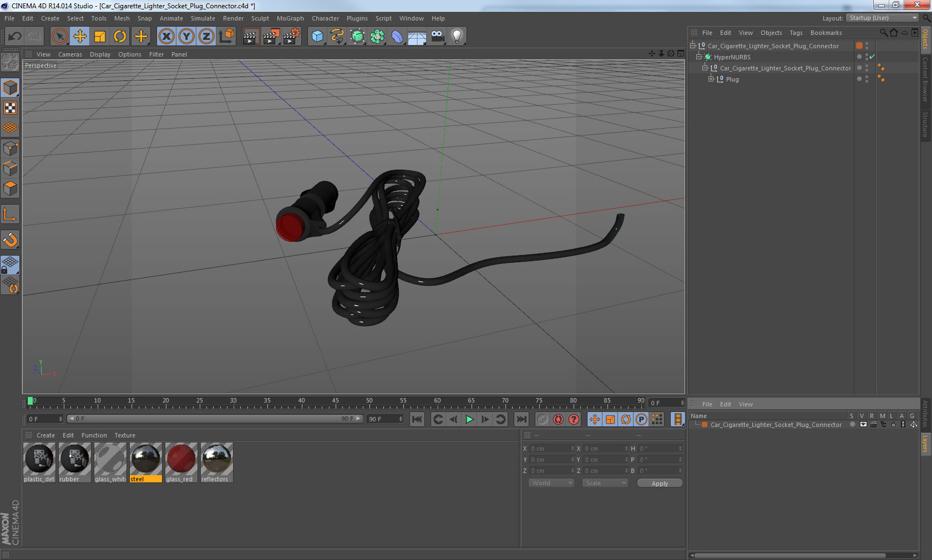Open the Structure side tab

pos(925,124)
